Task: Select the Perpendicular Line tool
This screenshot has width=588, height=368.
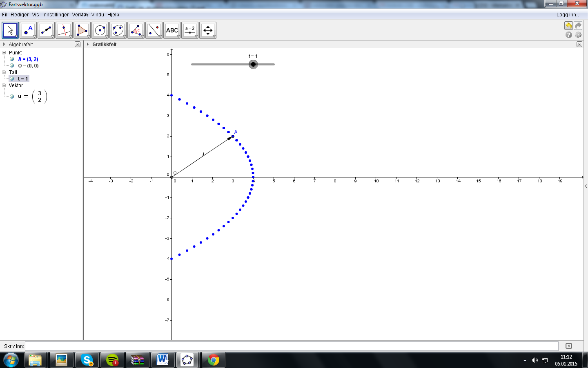Action: [x=64, y=30]
